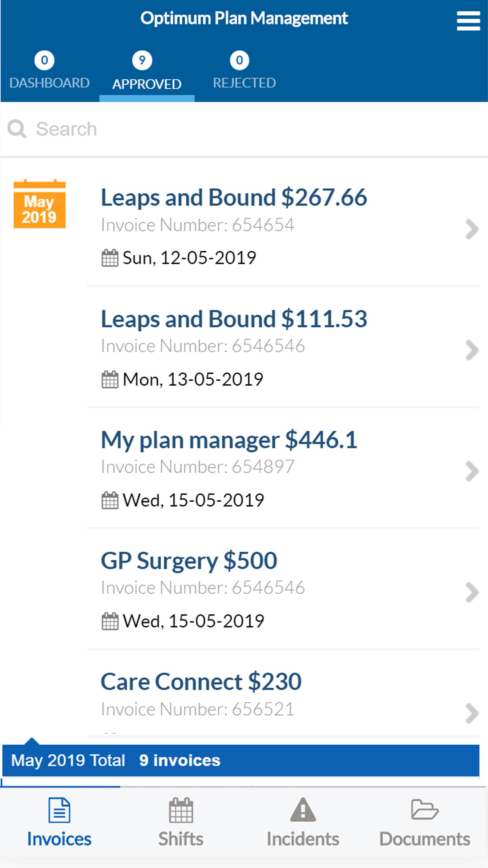Image resolution: width=488 pixels, height=868 pixels.
Task: Expand Leaps and Bound $111.53 chevron
Action: pos(471,350)
